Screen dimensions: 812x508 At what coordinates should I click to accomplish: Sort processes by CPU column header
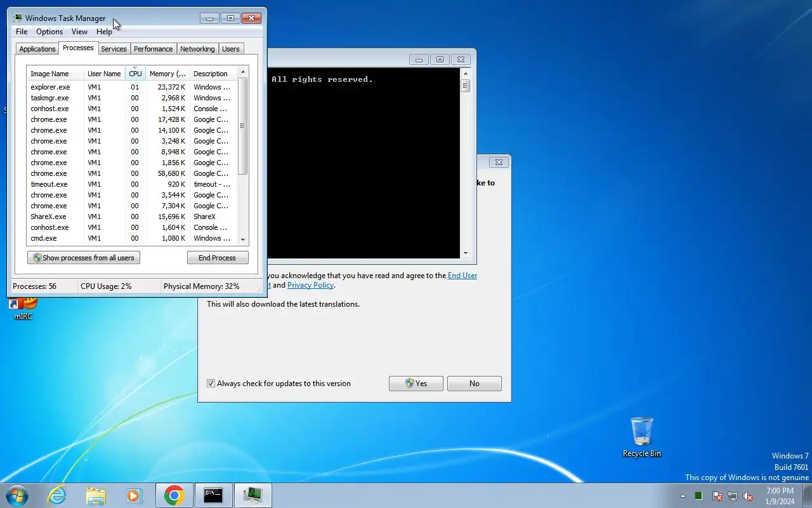135,74
